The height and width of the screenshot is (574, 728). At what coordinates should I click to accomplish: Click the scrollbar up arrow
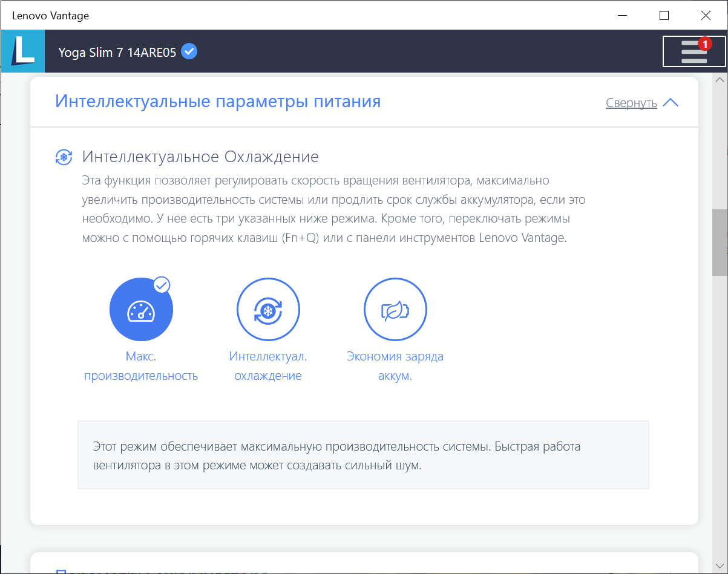[x=720, y=80]
